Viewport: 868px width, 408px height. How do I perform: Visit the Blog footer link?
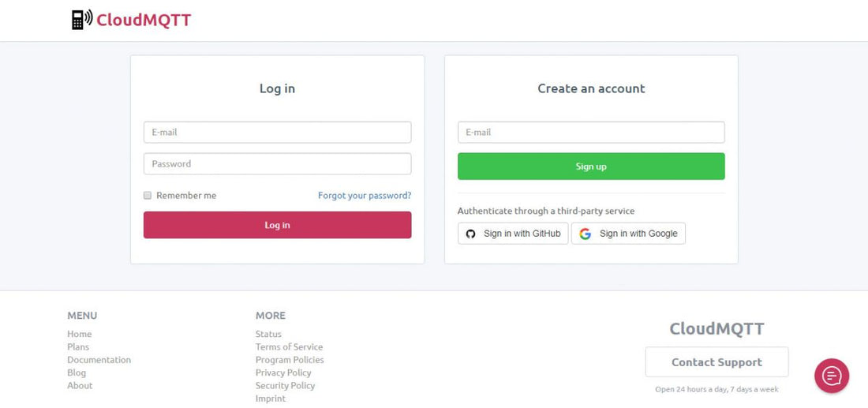77,372
